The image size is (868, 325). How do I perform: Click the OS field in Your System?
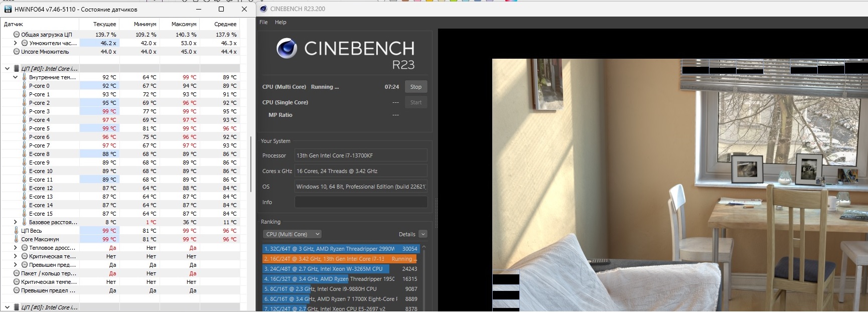tap(361, 187)
